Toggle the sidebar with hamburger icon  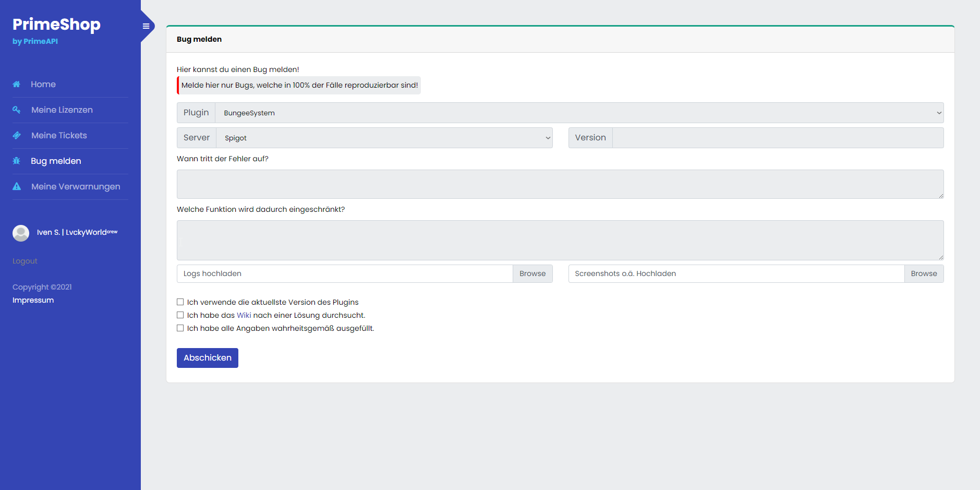(x=146, y=26)
